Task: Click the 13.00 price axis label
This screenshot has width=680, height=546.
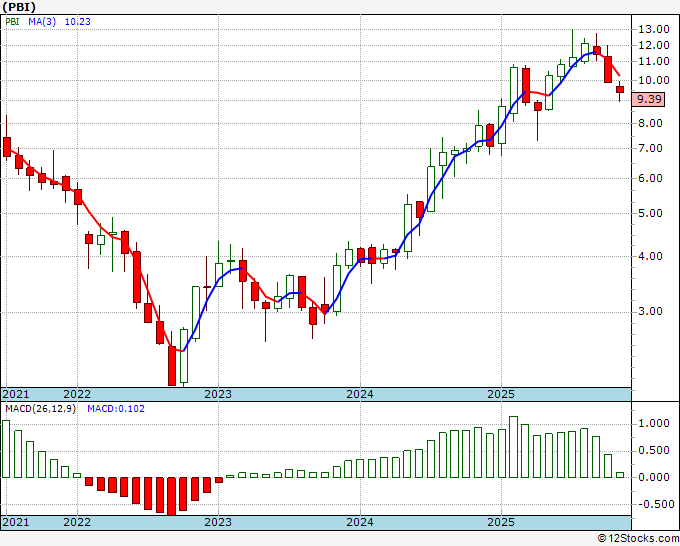Action: 654,29
